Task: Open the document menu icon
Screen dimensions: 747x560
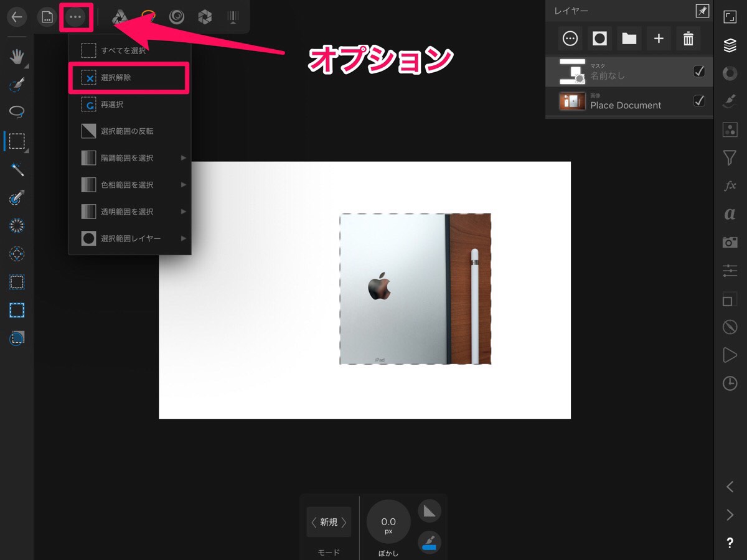Action: [x=47, y=17]
